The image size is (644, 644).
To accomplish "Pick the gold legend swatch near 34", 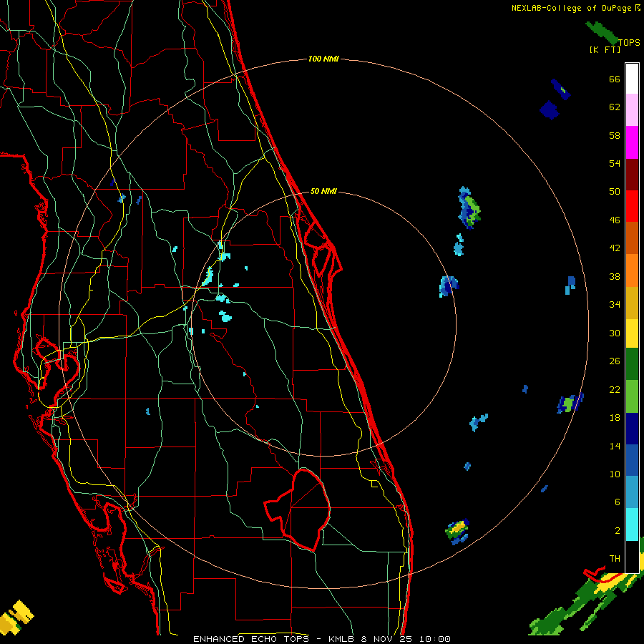I will coord(632,303).
